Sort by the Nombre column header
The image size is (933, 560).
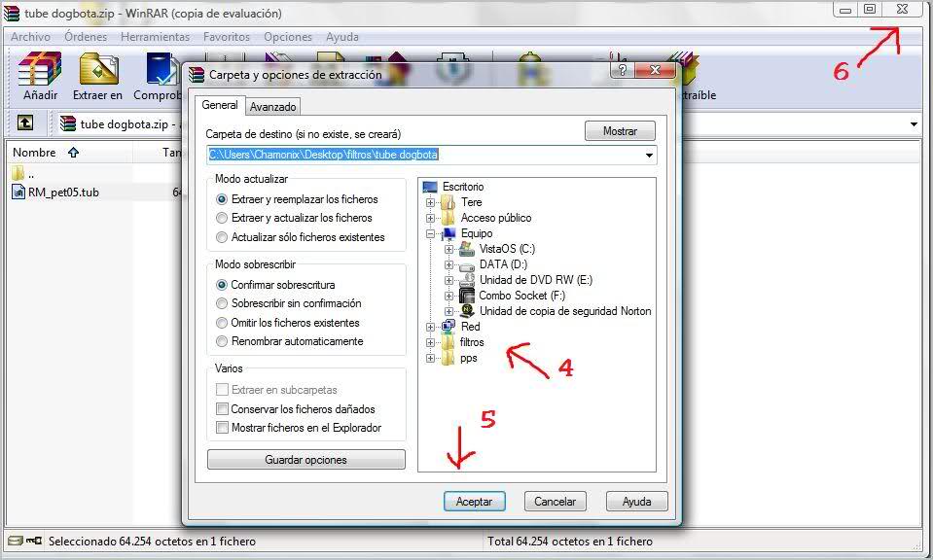click(68, 153)
